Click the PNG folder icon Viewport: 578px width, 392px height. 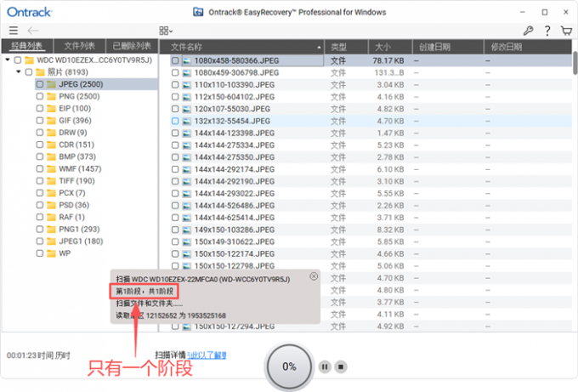(x=52, y=97)
